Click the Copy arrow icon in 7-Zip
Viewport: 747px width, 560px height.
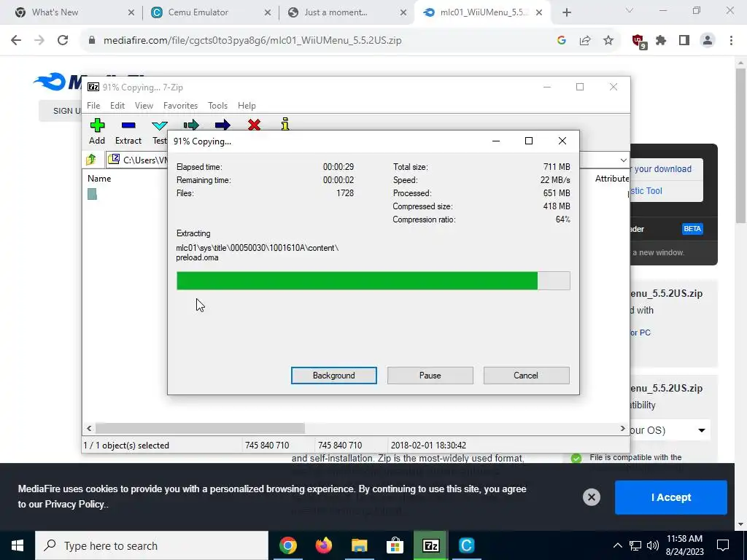tap(191, 125)
